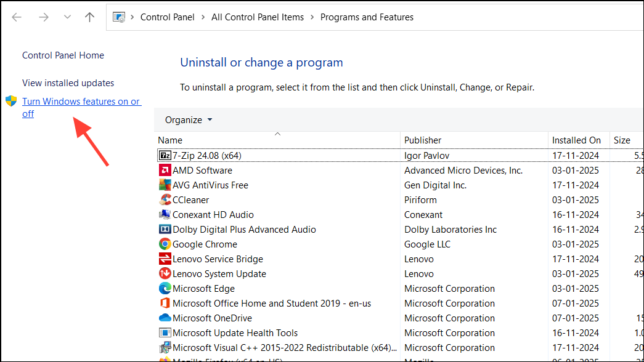The height and width of the screenshot is (362, 644).
Task: Click the CCleaner program icon
Action: coord(165,199)
